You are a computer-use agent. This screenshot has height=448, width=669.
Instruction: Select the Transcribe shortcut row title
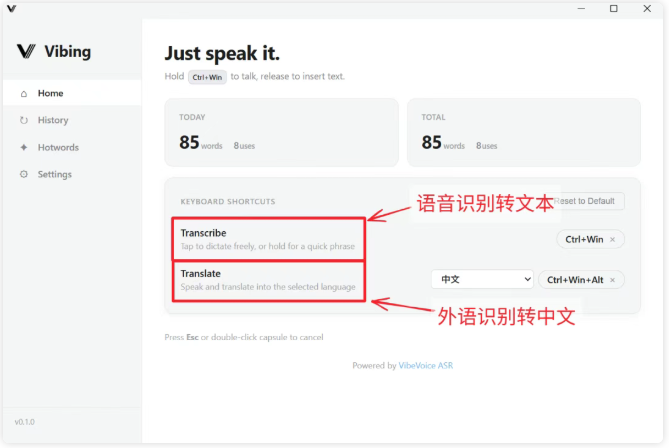pyautogui.click(x=203, y=233)
